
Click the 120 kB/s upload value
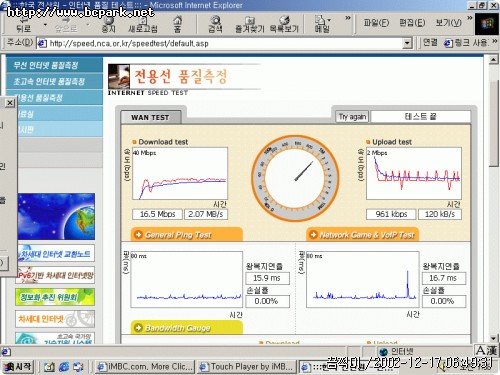[440, 214]
